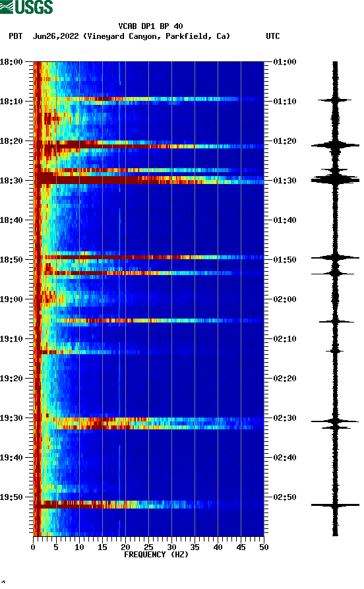Click the 18:00 PDT time label
Image resolution: width=364 pixels, height=589 pixels.
[11, 61]
